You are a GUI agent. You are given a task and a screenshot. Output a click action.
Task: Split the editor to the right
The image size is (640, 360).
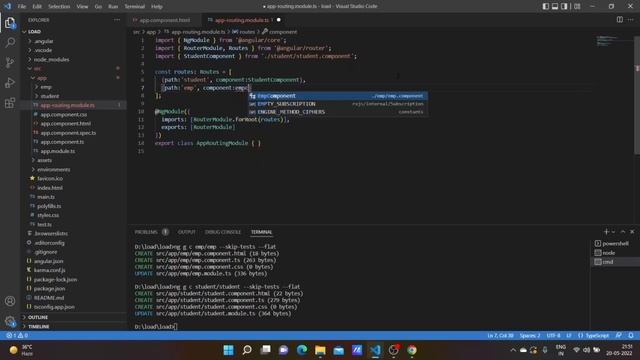click(620, 20)
